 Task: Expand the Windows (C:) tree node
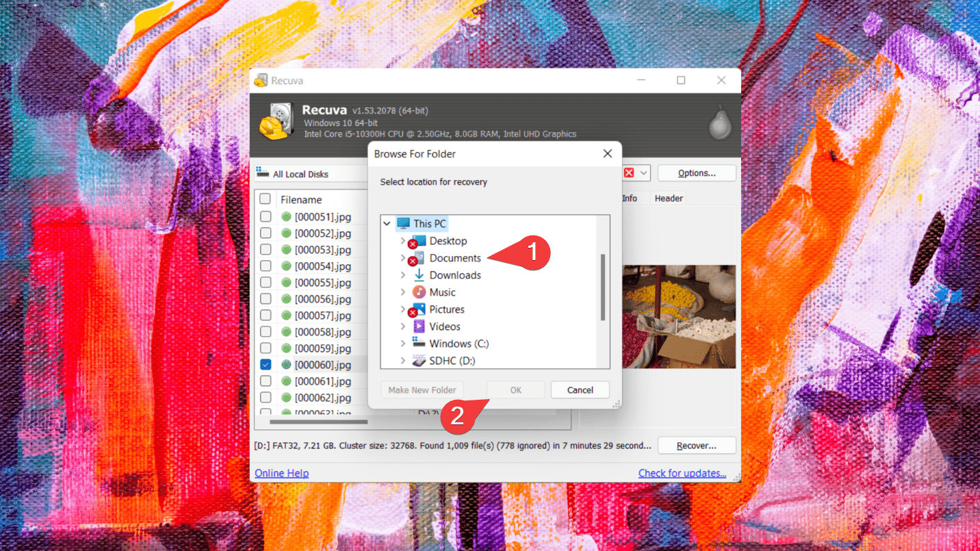click(402, 344)
